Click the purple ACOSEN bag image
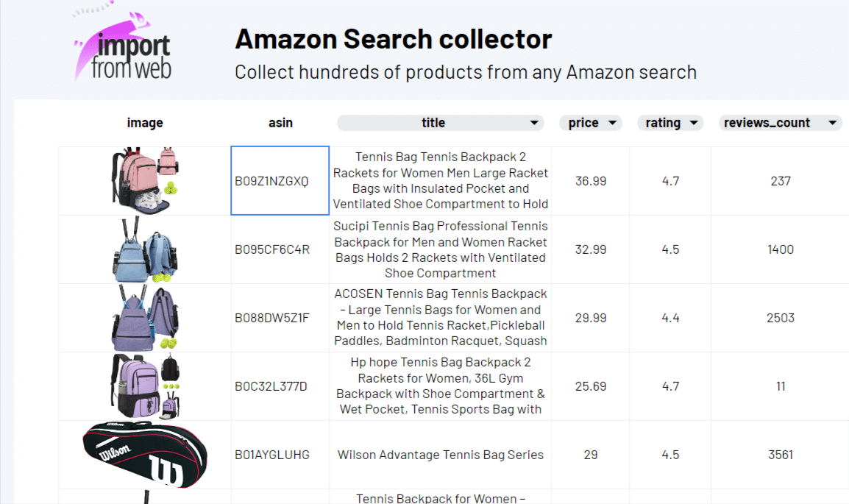The width and height of the screenshot is (849, 504). click(145, 318)
